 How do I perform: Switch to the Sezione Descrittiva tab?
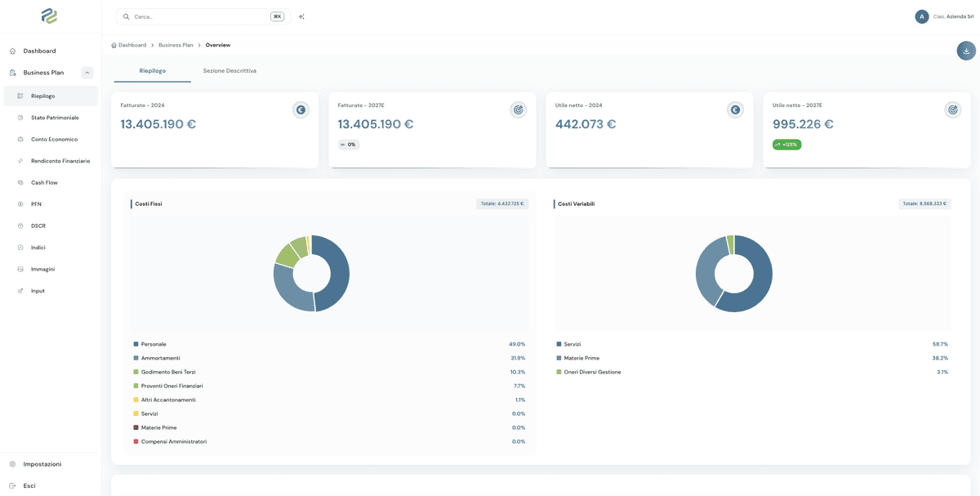click(x=229, y=71)
